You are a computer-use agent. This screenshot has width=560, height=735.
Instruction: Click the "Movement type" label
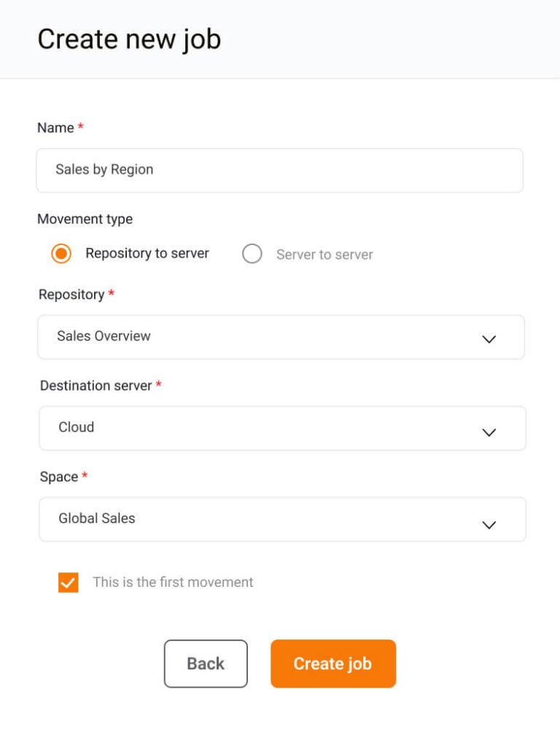point(85,219)
